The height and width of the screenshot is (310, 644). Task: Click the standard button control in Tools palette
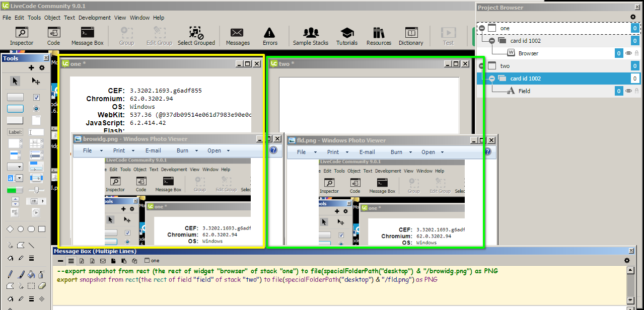tap(15, 97)
